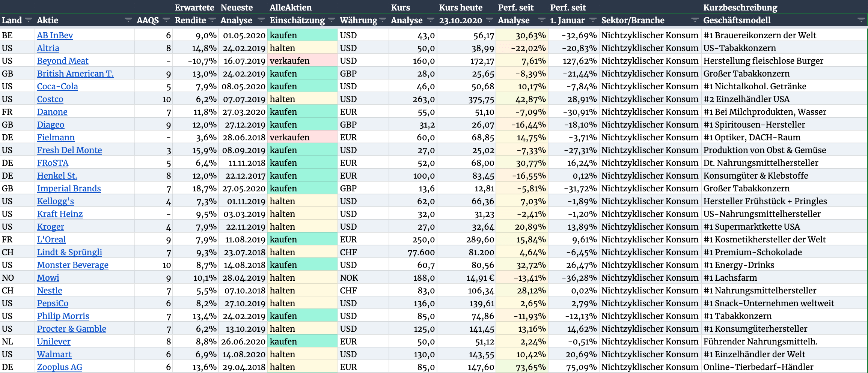Follow the Lindt & Sprüngli link
The height and width of the screenshot is (373, 868).
pyautogui.click(x=69, y=252)
